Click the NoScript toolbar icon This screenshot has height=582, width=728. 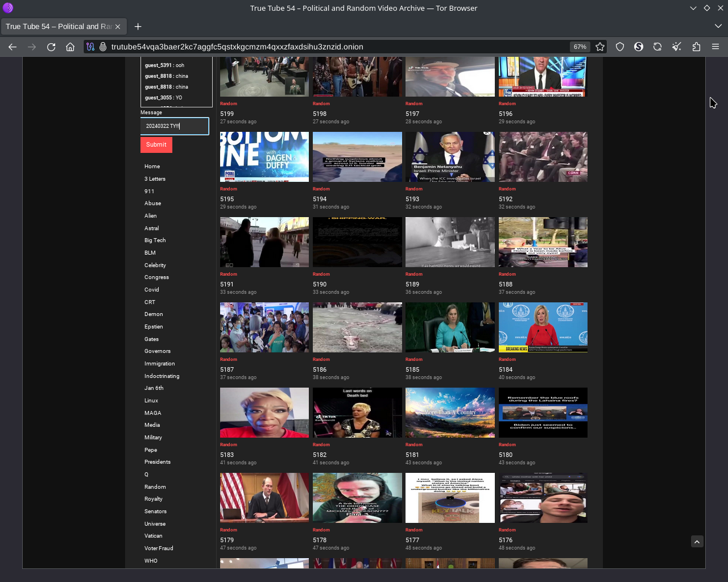tap(639, 47)
